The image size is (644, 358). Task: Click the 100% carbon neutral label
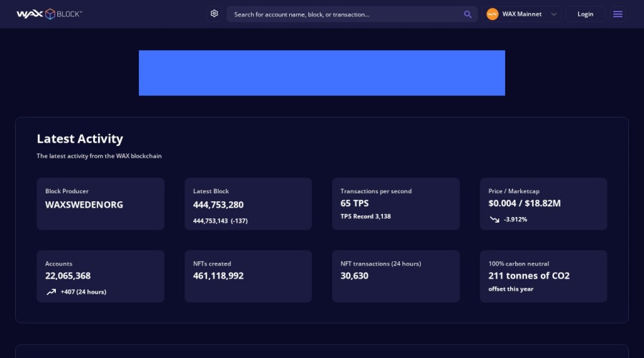coord(518,264)
